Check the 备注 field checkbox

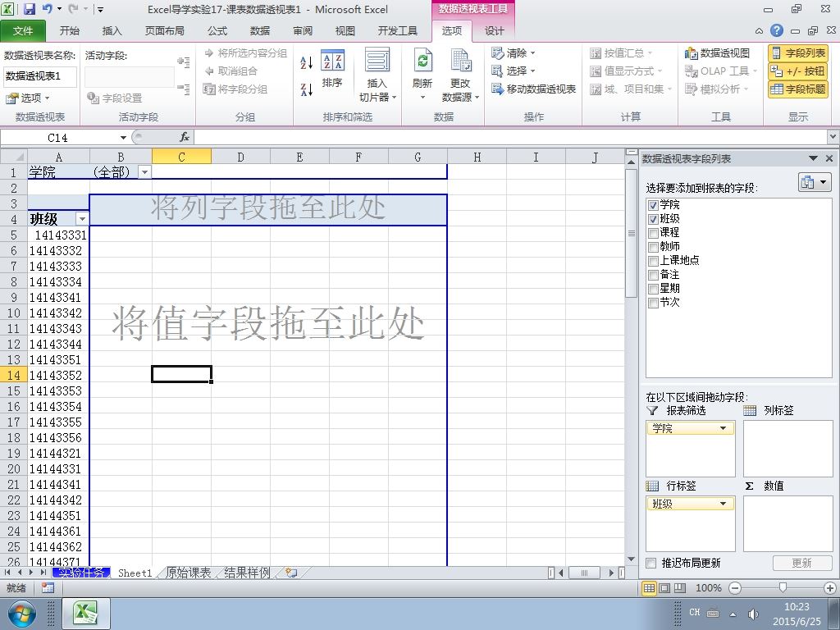653,274
